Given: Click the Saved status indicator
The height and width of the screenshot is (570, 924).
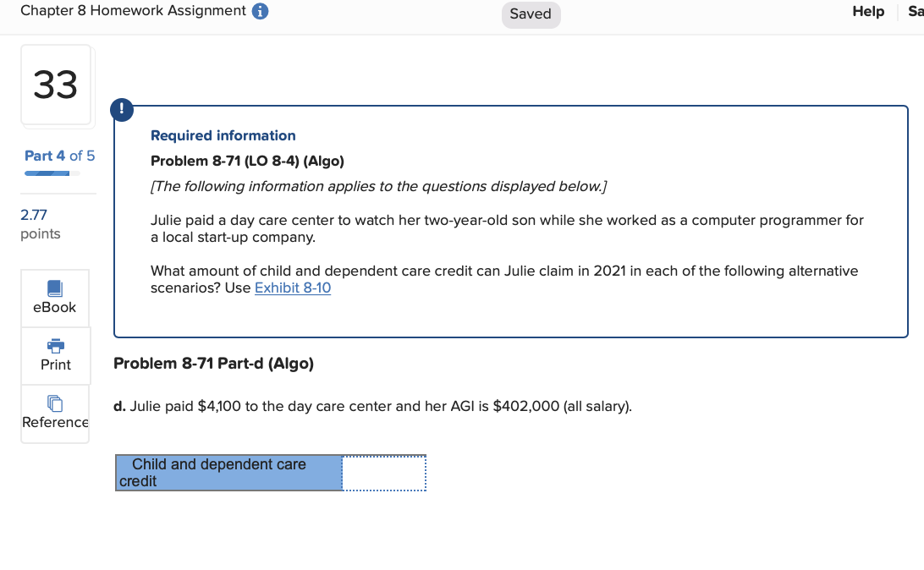Looking at the screenshot, I should pos(531,14).
